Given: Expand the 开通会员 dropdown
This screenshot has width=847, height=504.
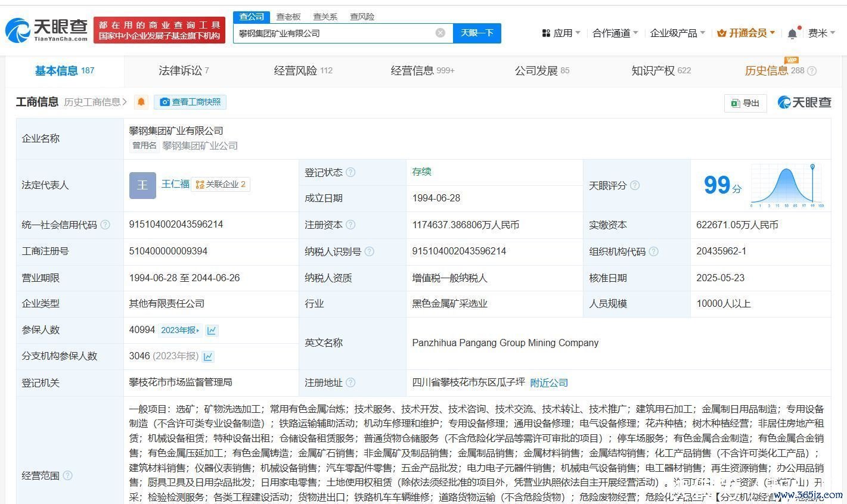Looking at the screenshot, I should pos(746,33).
